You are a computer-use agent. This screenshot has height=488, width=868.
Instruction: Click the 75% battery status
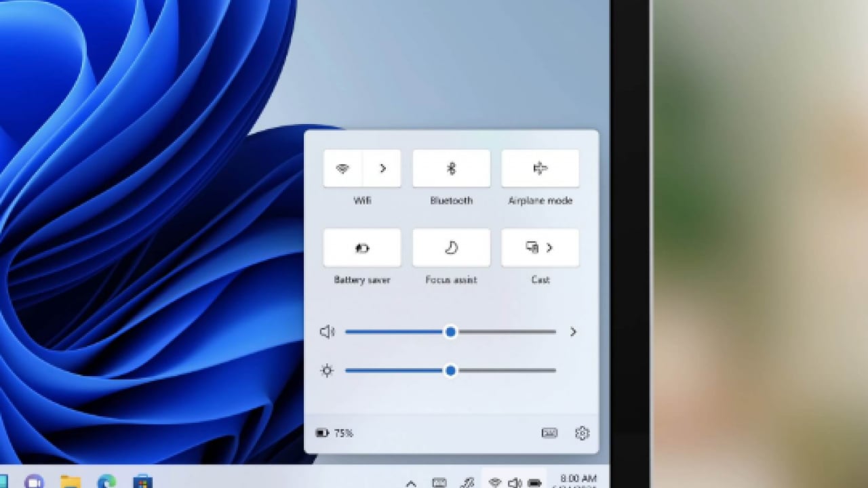click(335, 433)
